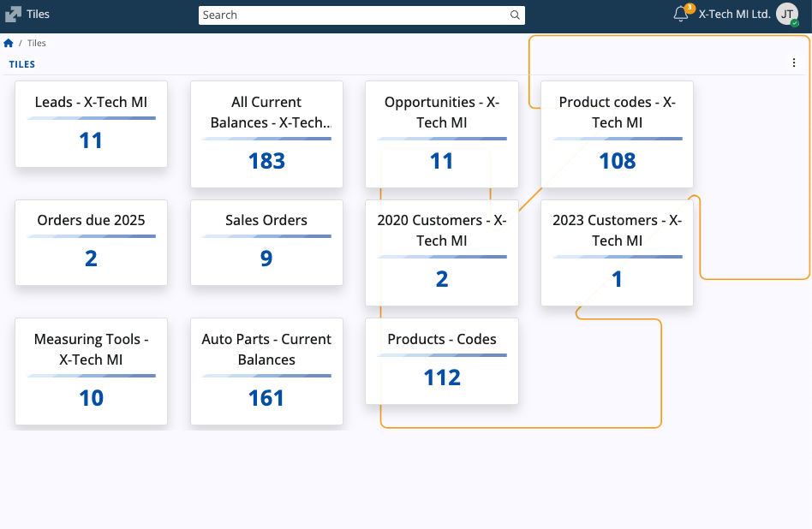
Task: Open the Leads - X-Tech MI tile
Action: pos(91,124)
